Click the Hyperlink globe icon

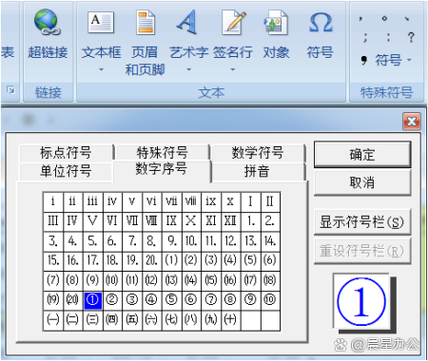pyautogui.click(x=47, y=22)
